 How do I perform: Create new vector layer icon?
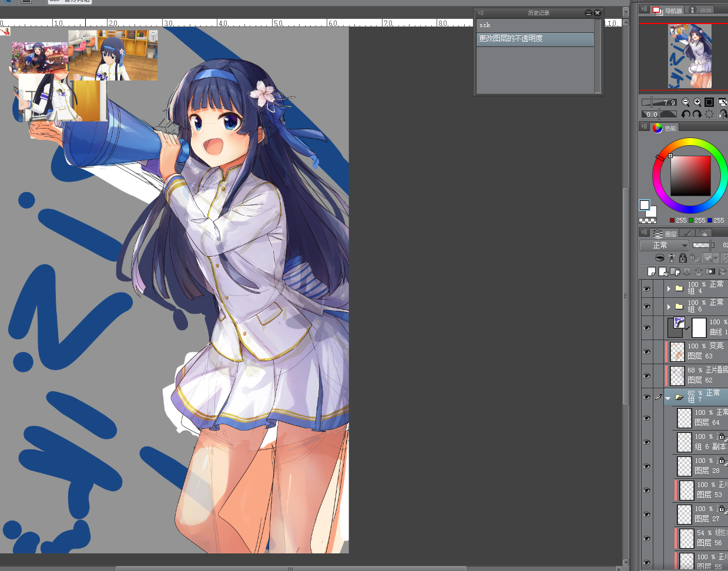click(663, 271)
